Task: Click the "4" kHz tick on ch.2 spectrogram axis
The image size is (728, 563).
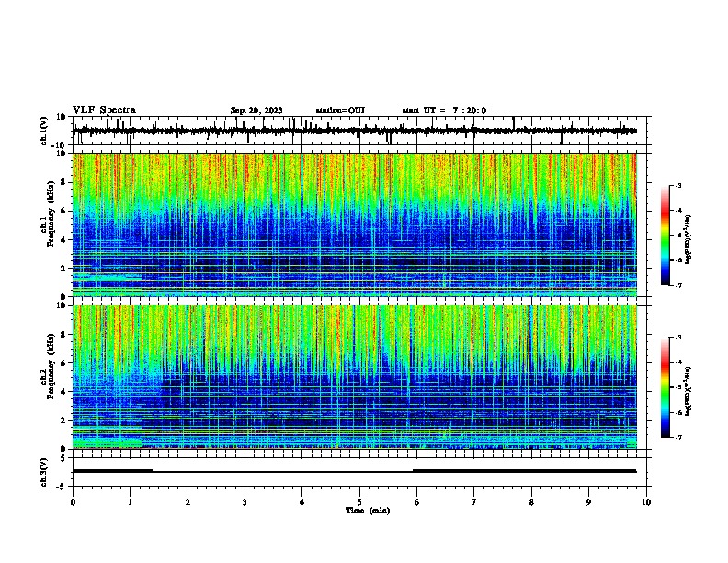Action: [x=63, y=392]
